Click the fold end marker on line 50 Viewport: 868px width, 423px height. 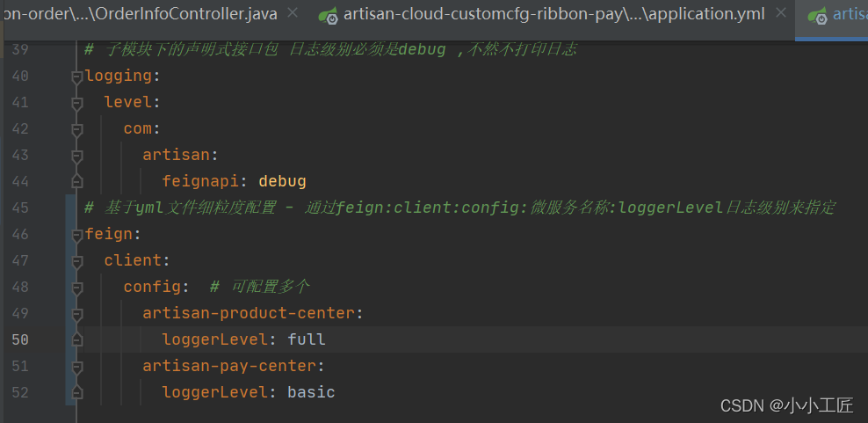click(77, 339)
